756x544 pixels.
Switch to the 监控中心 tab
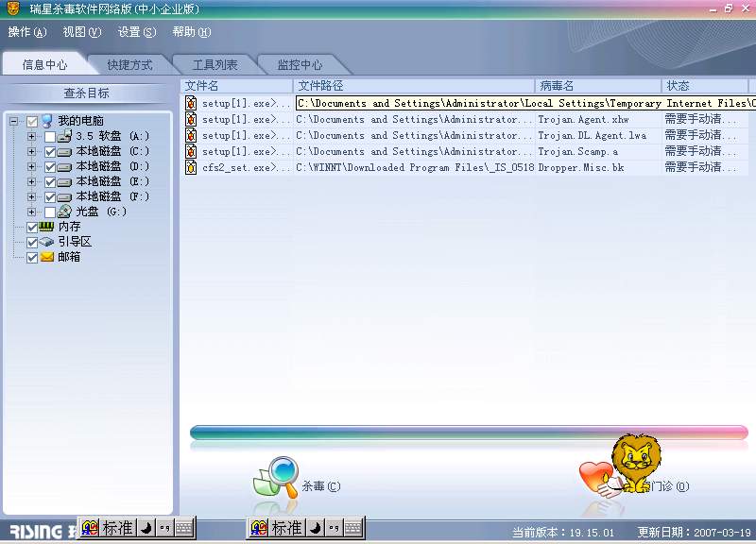pyautogui.click(x=300, y=64)
